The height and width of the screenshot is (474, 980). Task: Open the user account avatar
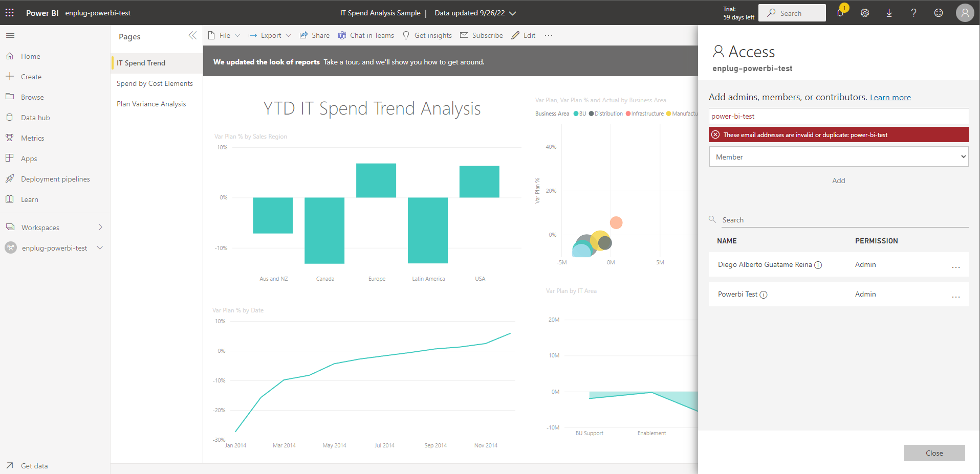tap(965, 13)
